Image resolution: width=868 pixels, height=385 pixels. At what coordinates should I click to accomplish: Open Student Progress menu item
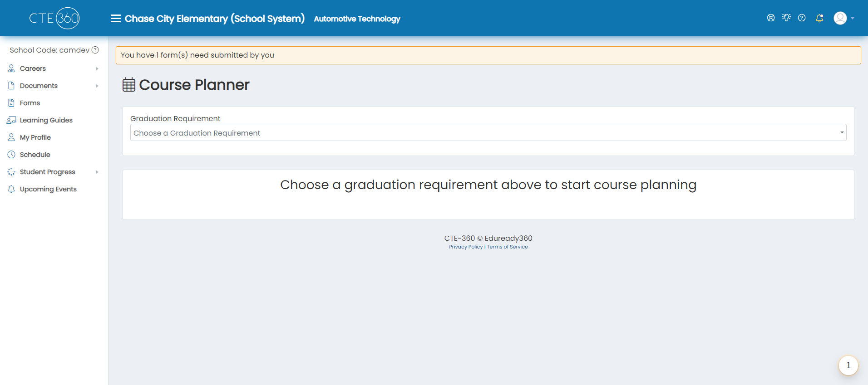[48, 172]
